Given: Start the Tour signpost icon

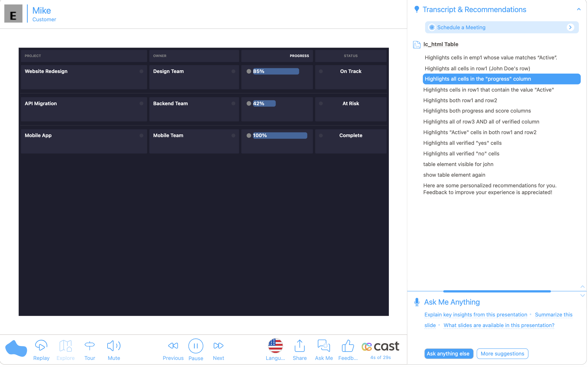Looking at the screenshot, I should tap(90, 346).
